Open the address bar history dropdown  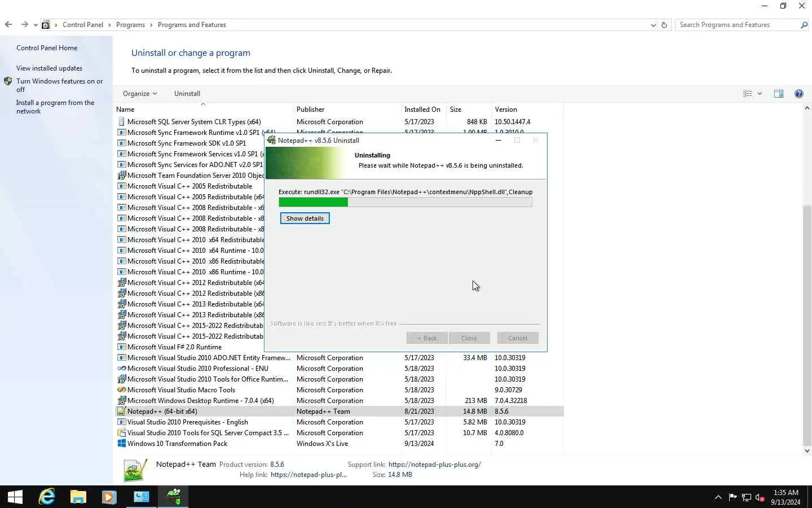[x=653, y=25]
